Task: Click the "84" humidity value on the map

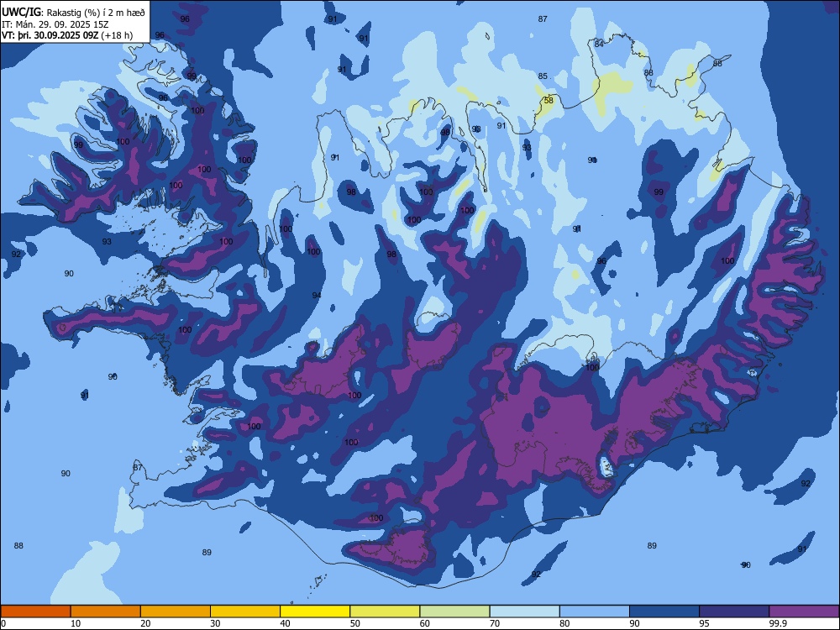Action: coord(599,44)
